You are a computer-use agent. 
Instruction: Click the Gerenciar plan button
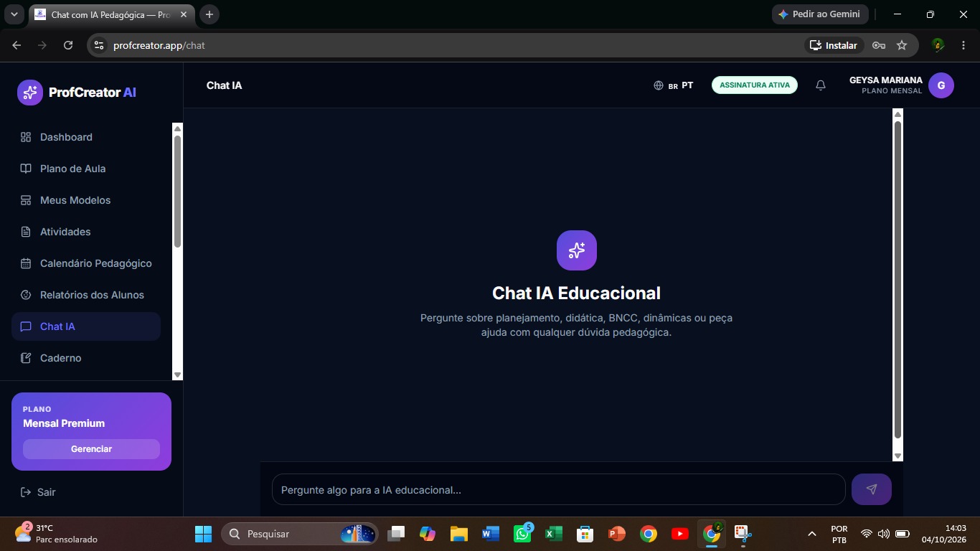91,449
